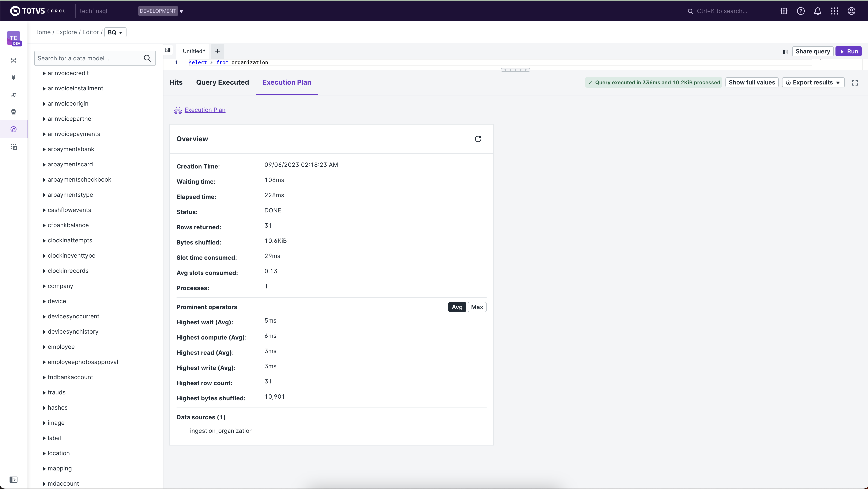868x489 pixels.
Task: Select the employeephotosapproval tree item
Action: (83, 362)
